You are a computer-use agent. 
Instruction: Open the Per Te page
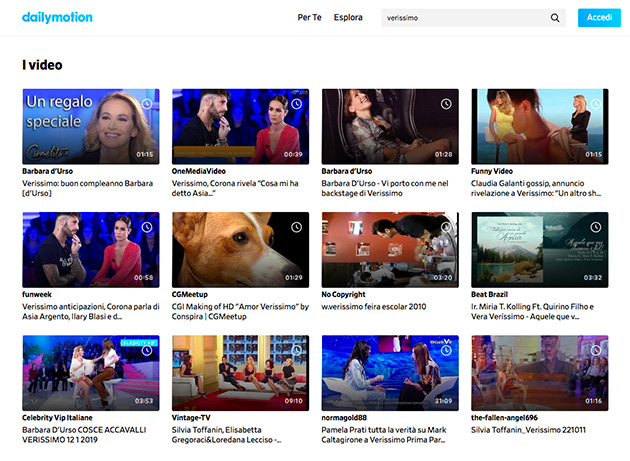pos(309,17)
